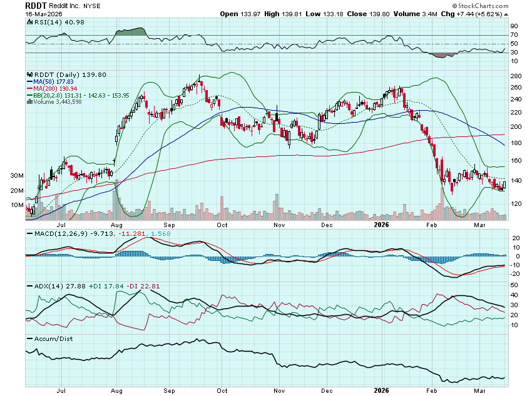
Task: Click the Chg +7.44 (+5.62%) value
Action: point(472,14)
